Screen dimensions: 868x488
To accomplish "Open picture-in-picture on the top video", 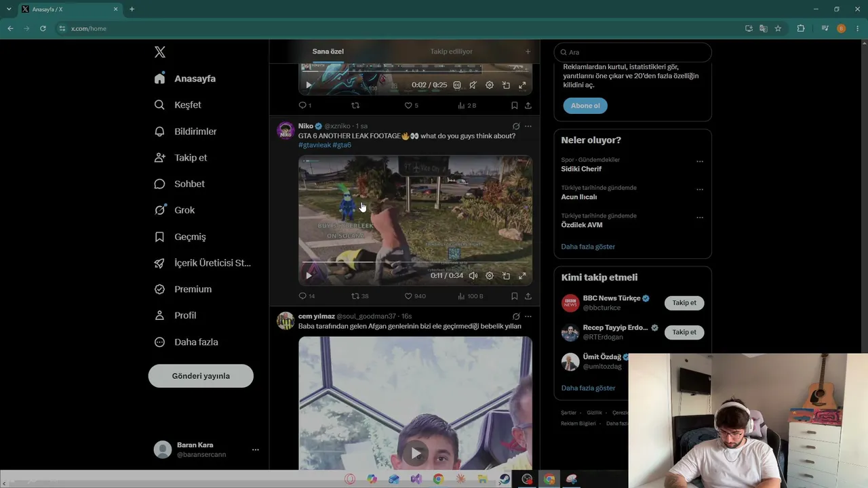I will point(506,85).
